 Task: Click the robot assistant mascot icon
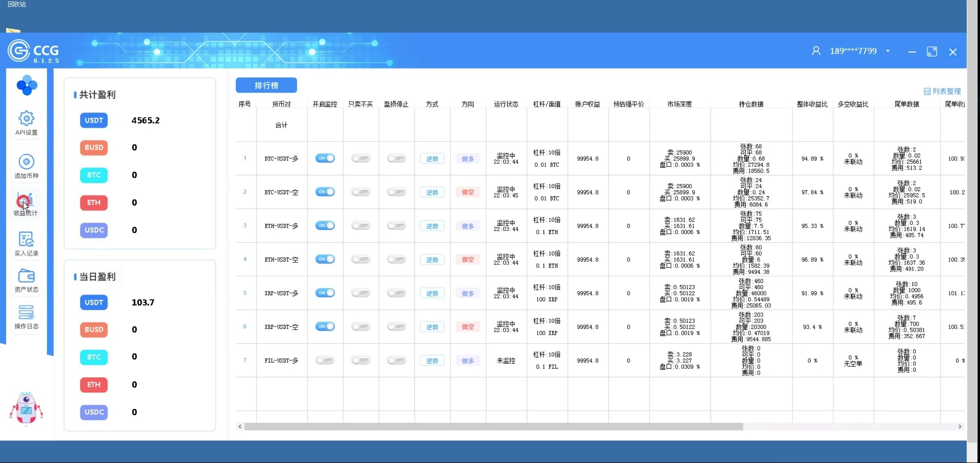click(x=26, y=409)
